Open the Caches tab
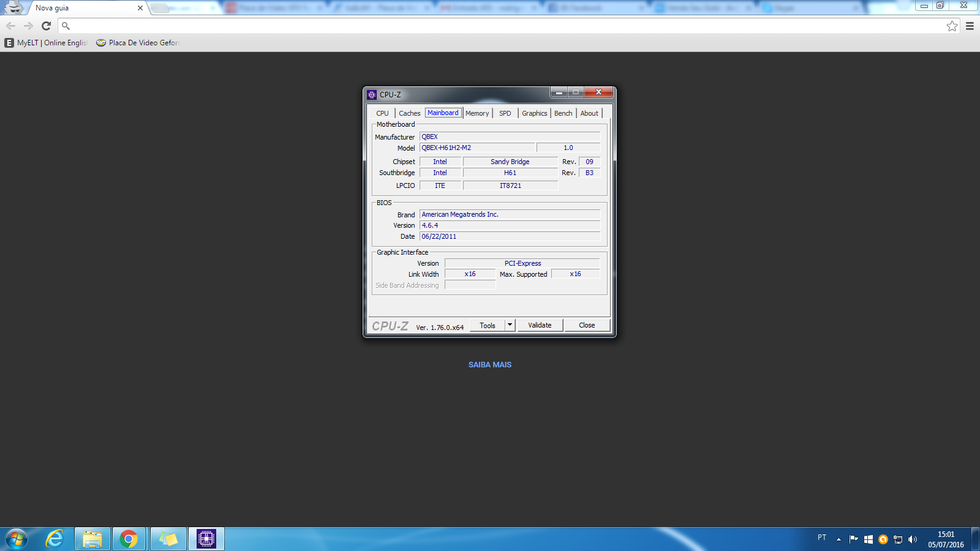The width and height of the screenshot is (980, 551). click(x=409, y=113)
